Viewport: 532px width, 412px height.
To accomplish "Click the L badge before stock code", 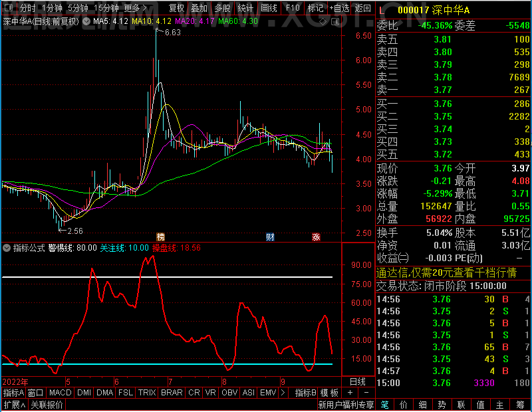I will pyautogui.click(x=382, y=11).
